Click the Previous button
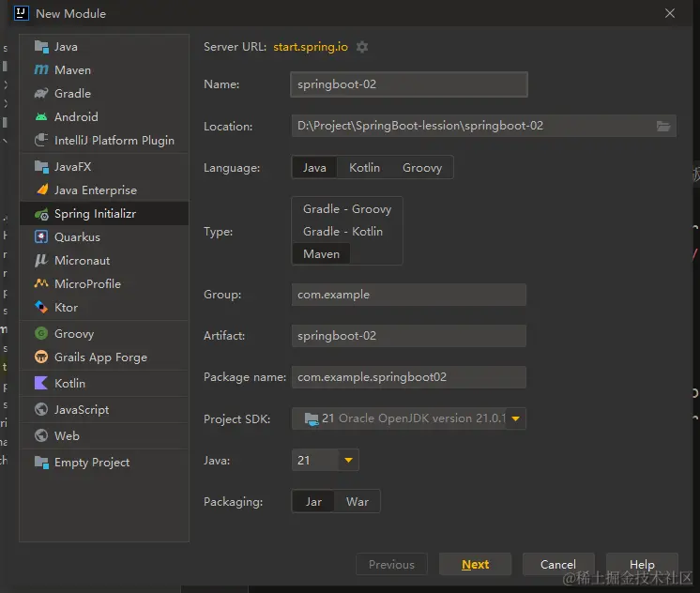Screen dimensions: 700x593 pos(391,564)
